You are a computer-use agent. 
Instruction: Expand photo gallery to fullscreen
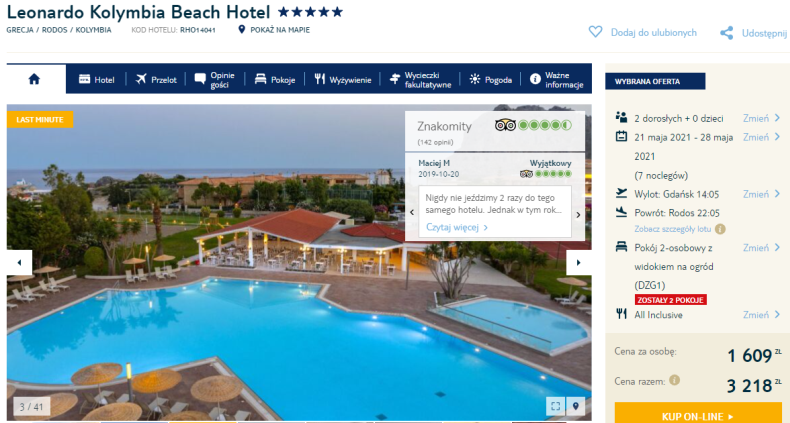556,406
